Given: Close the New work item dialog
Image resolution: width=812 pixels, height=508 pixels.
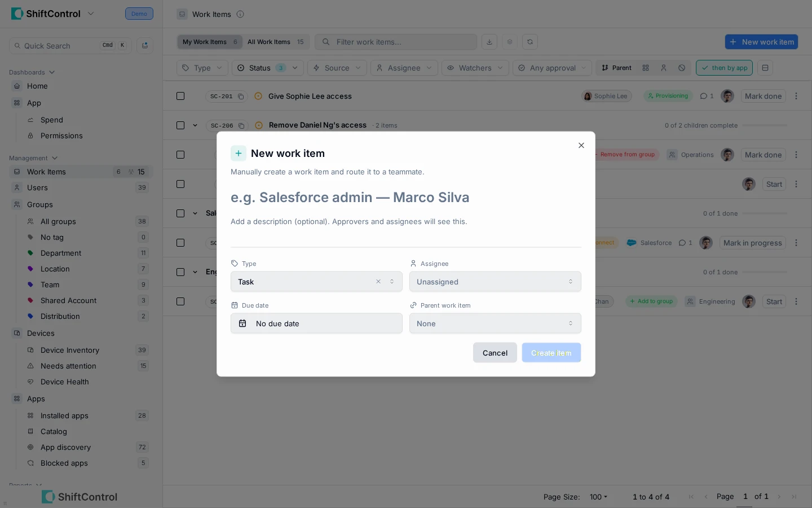Looking at the screenshot, I should pyautogui.click(x=581, y=146).
